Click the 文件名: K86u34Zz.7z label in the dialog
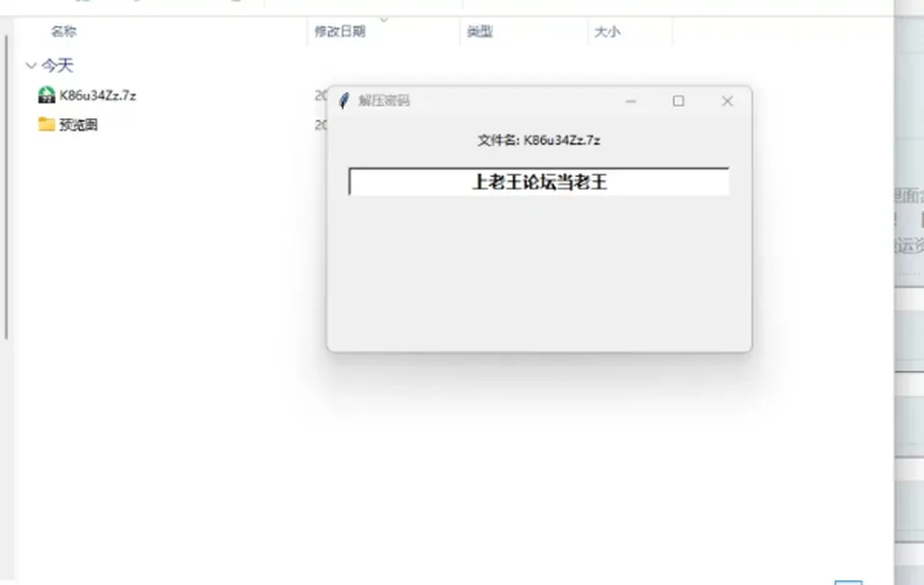Screen dimensions: 924x585 click(539, 140)
